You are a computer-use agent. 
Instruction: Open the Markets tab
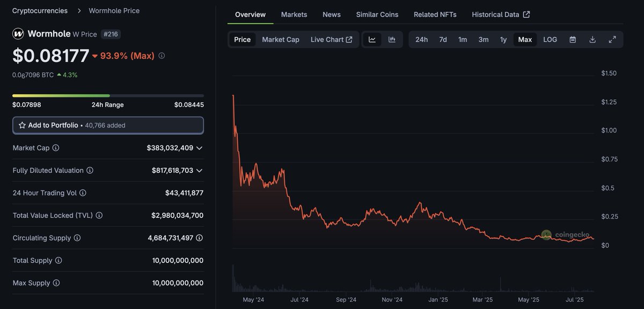click(x=294, y=14)
